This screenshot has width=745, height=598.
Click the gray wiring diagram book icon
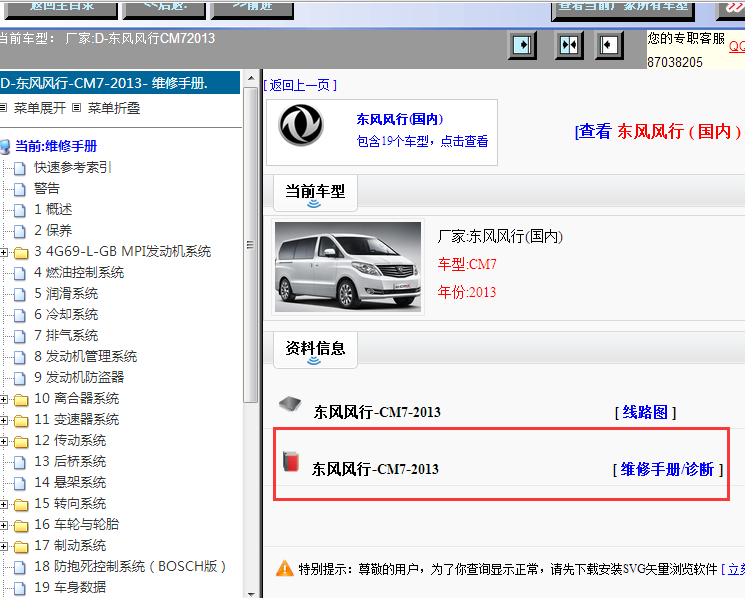[x=290, y=404]
